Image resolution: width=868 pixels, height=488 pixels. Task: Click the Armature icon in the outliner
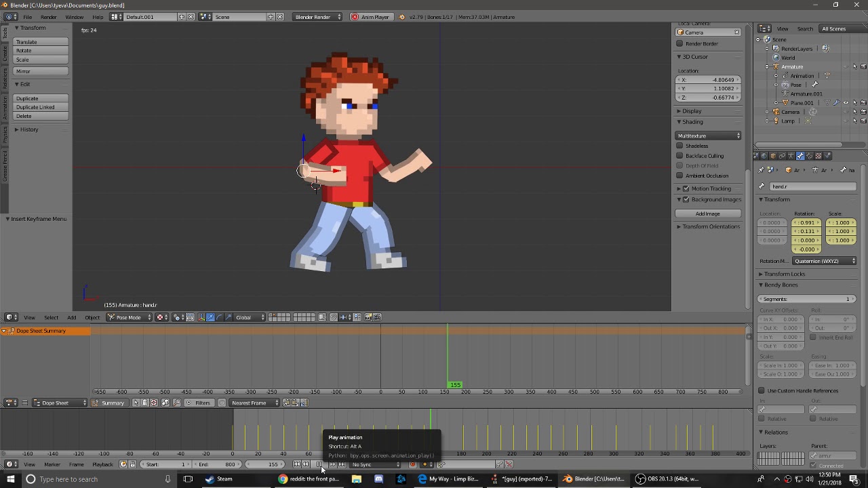tap(776, 66)
